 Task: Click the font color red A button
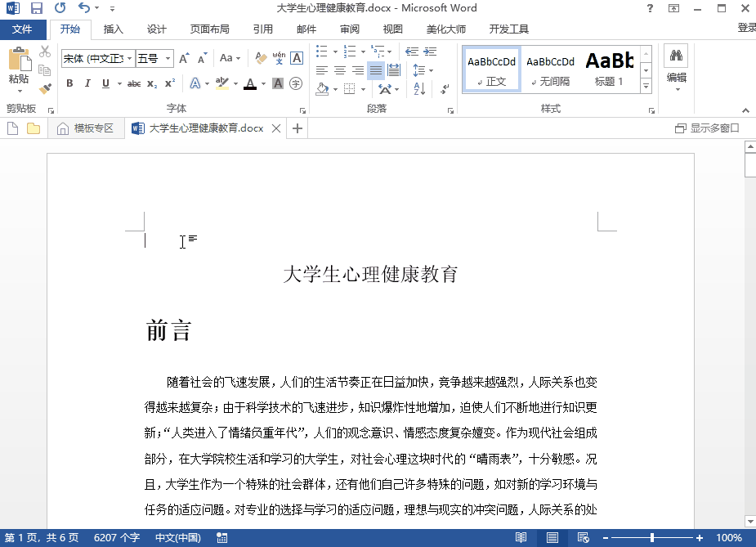pos(250,83)
